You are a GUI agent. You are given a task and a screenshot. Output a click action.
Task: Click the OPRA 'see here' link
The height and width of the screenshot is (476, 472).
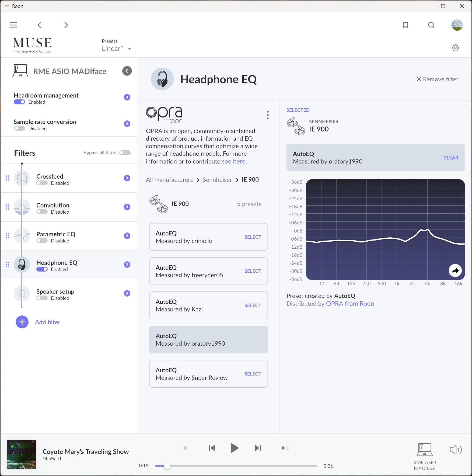(234, 161)
